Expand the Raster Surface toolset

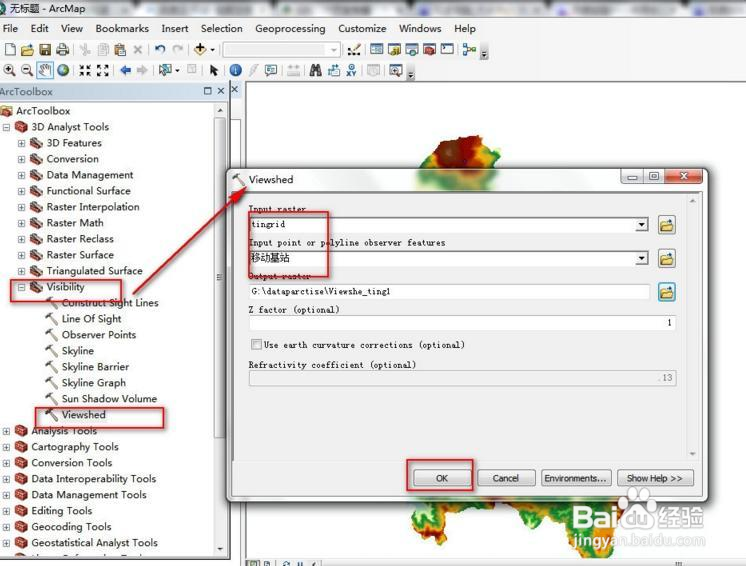21,255
